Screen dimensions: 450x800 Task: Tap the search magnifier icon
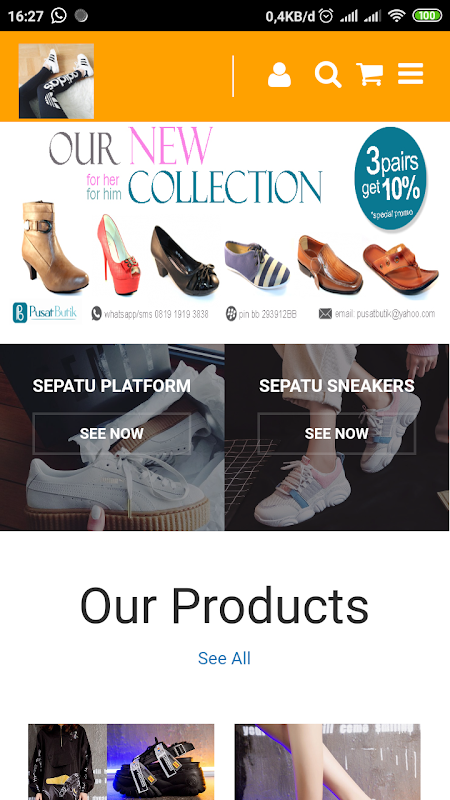pos(328,75)
